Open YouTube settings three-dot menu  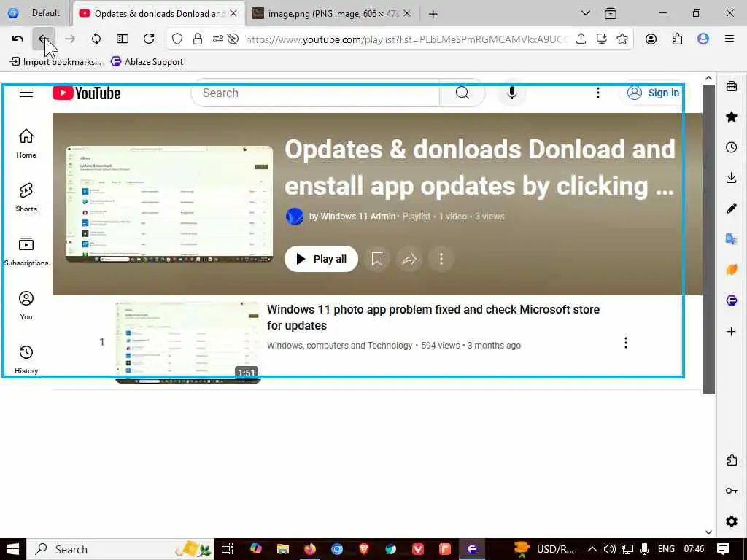coord(598,93)
